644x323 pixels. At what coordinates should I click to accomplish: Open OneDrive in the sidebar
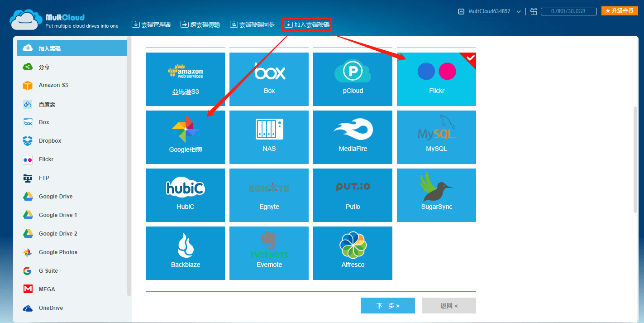[72, 308]
